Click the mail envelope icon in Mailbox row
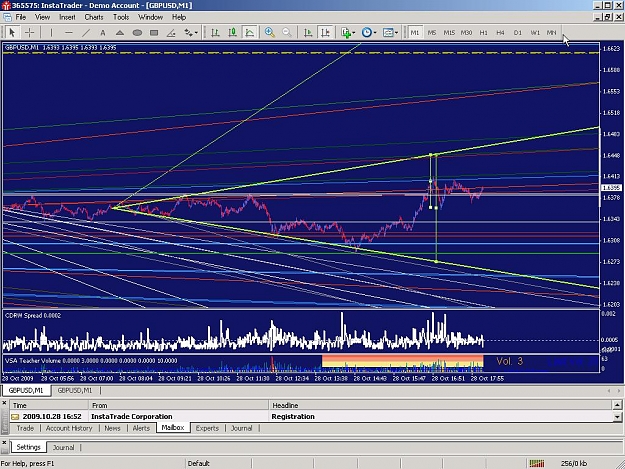The image size is (625, 469). pos(15,417)
